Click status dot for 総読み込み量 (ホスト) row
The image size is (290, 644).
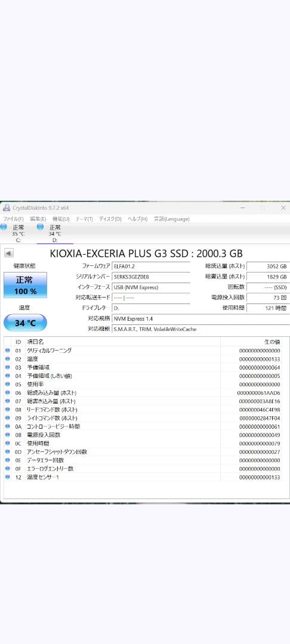click(x=7, y=392)
